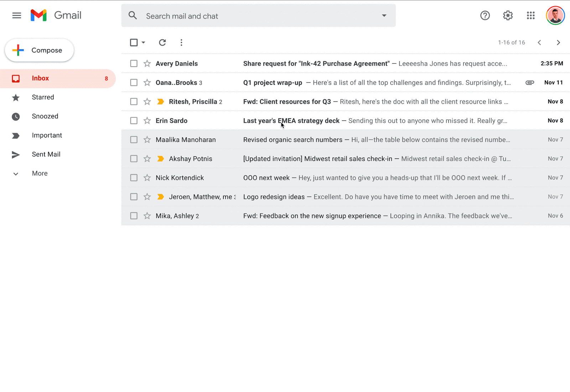Viewport: 570px width, 392px height.
Task: Open the Google apps launcher
Action: 530,15
